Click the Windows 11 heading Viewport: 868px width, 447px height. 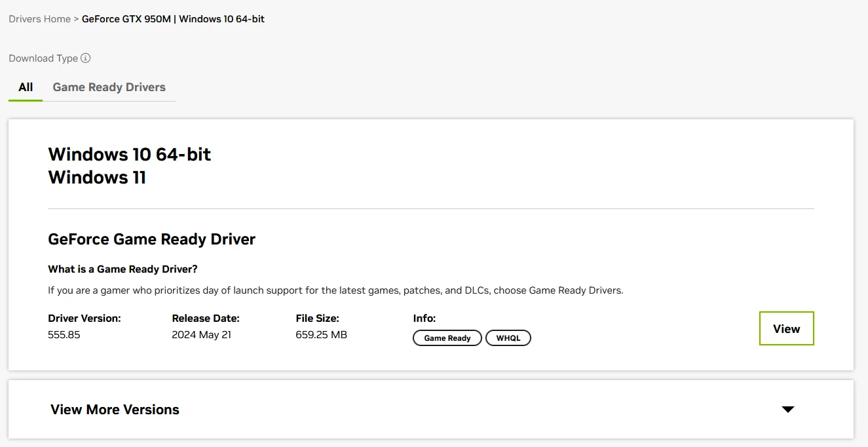97,177
